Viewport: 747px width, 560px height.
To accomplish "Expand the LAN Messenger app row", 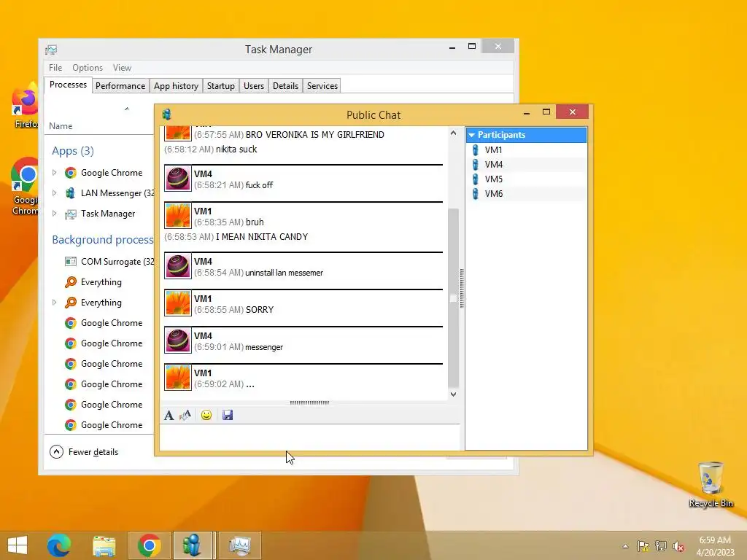I will [54, 192].
